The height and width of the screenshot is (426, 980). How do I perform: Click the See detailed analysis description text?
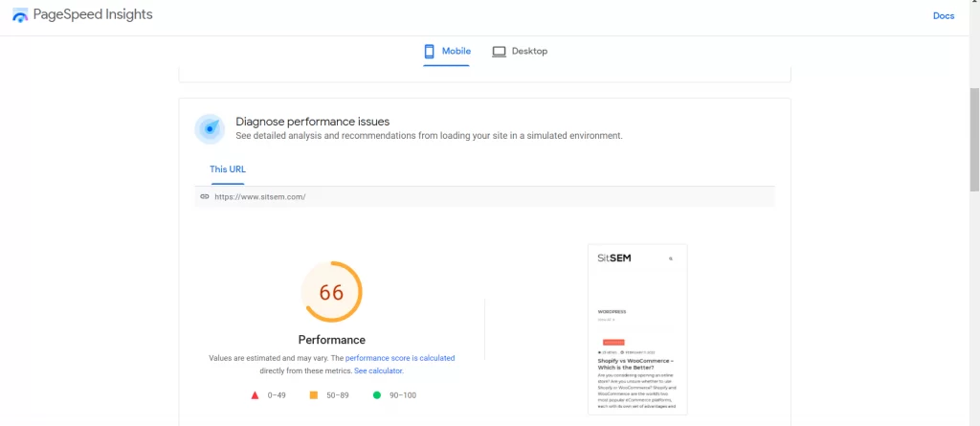pos(429,135)
